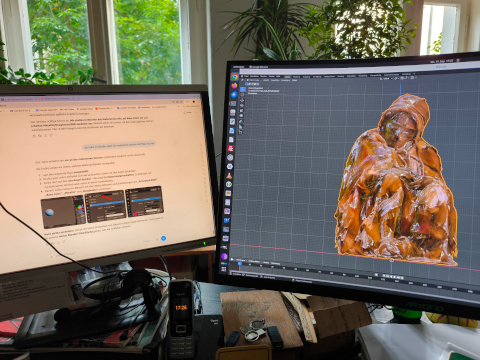This screenshot has width=480, height=360.
Task: Open the editor type selector in viewport header
Action: pos(242,80)
